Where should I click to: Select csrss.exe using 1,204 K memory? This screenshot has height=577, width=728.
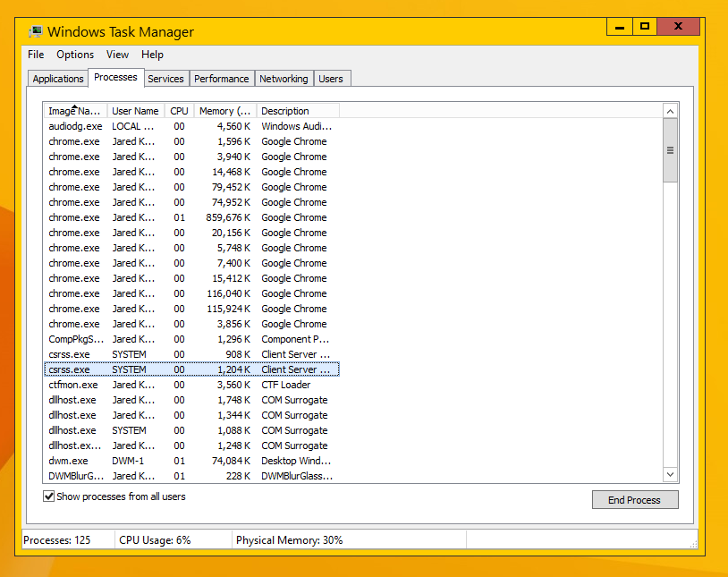[x=191, y=369]
